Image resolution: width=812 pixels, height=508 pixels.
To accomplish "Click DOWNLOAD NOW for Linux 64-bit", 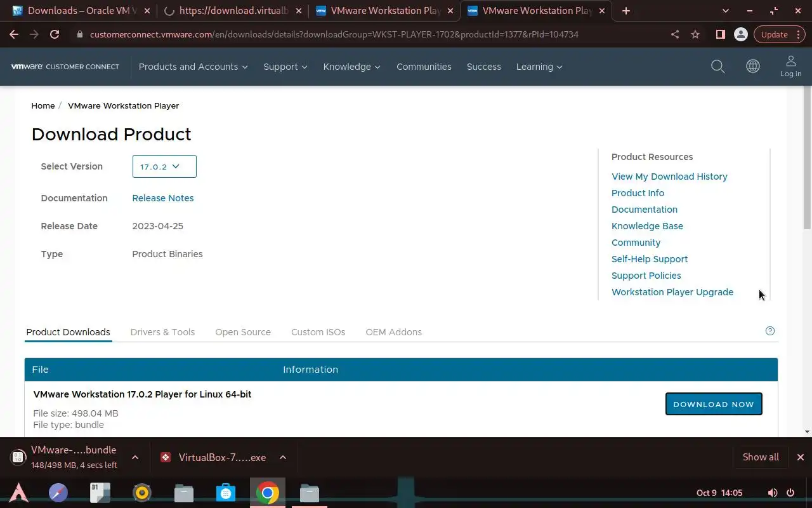I will (x=714, y=404).
